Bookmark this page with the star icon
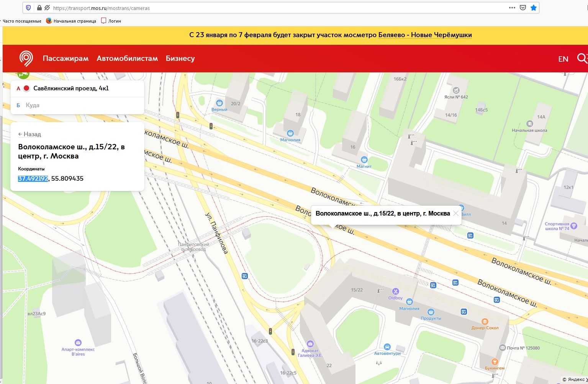The width and height of the screenshot is (588, 384). tap(533, 8)
